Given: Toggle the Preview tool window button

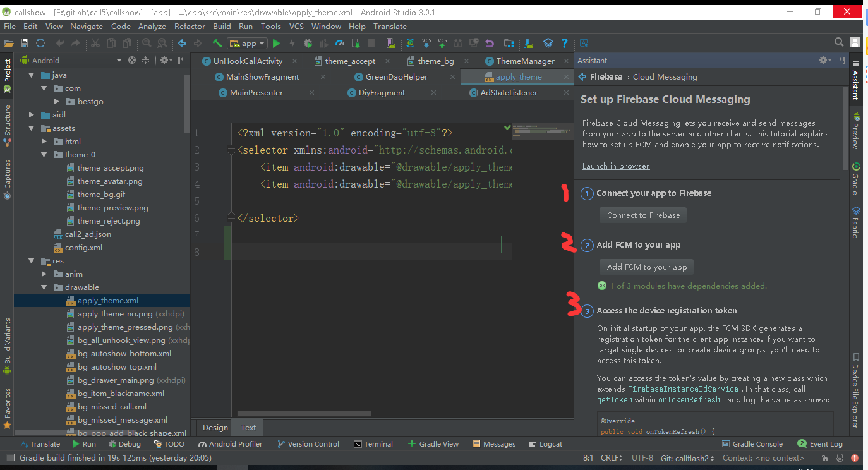Looking at the screenshot, I should (x=855, y=130).
